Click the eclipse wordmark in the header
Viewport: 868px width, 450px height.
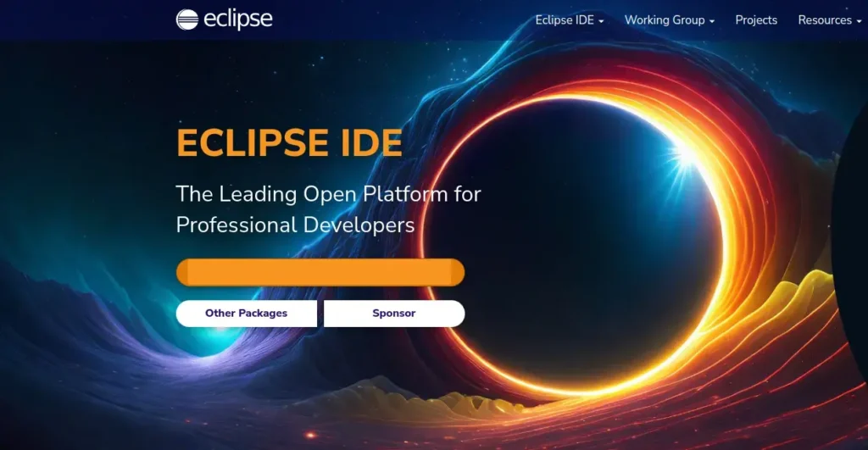pyautogui.click(x=237, y=19)
